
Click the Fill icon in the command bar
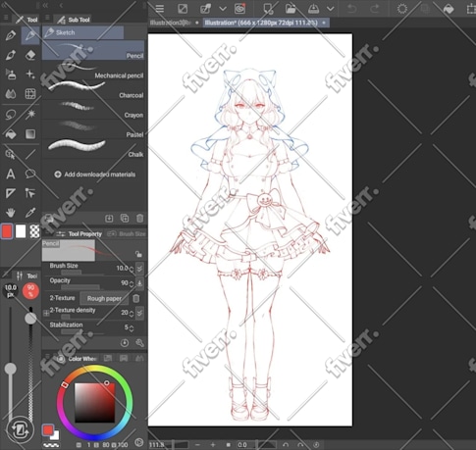[x=449, y=9]
